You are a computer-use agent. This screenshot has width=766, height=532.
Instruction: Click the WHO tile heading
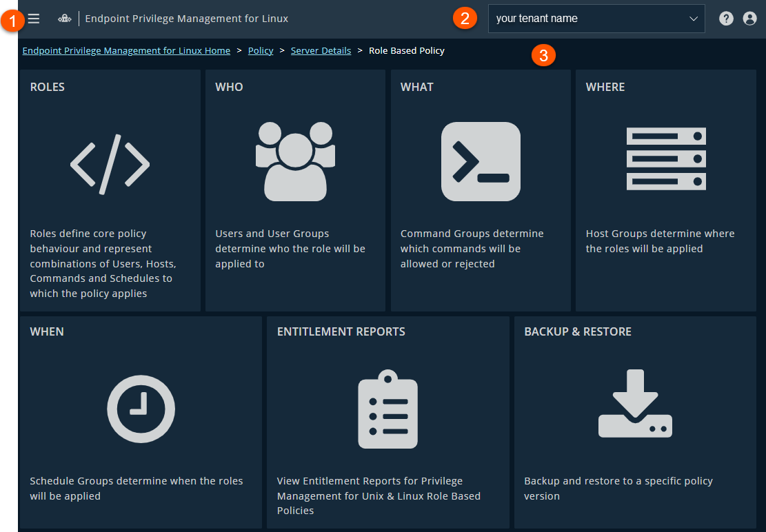229,87
